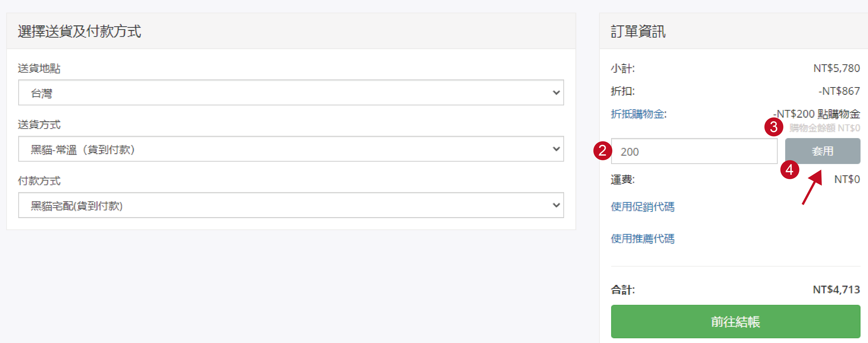This screenshot has height=343, width=868.
Task: Click the 運費 shipping fee label
Action: pyautogui.click(x=622, y=179)
